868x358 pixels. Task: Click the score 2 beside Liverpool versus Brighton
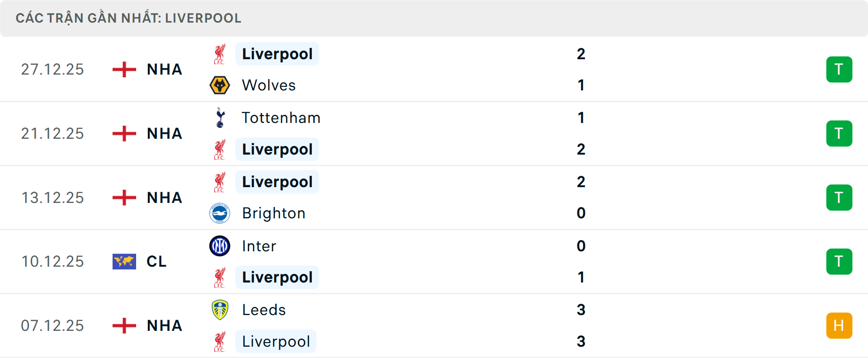(x=581, y=181)
